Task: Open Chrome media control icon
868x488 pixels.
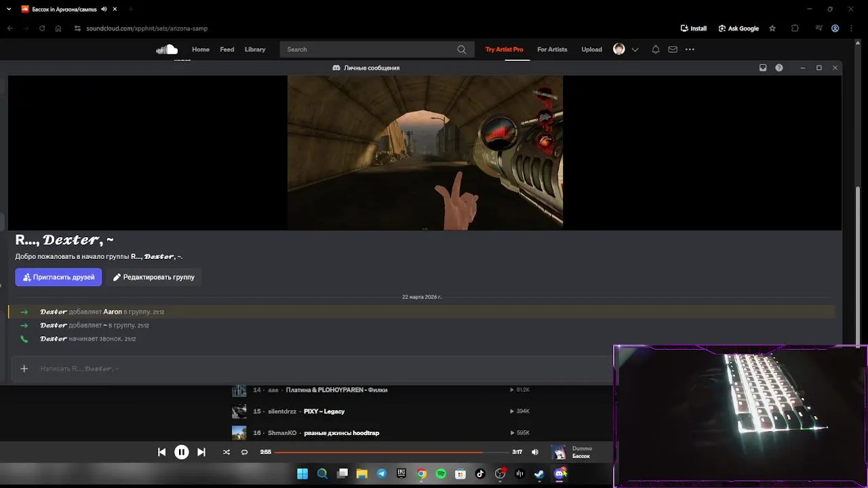Action: [x=819, y=28]
